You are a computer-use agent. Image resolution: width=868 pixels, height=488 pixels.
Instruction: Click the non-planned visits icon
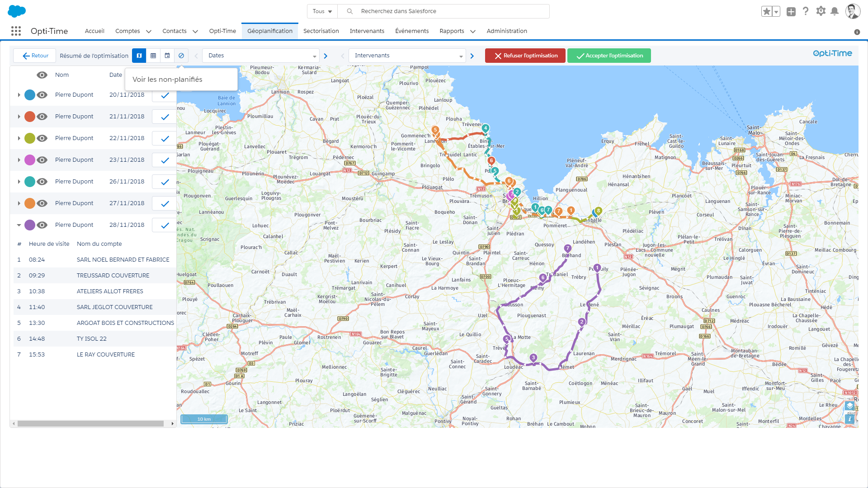181,56
